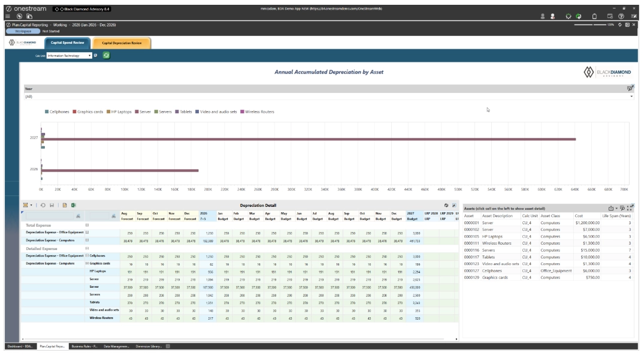Screen dimensions: 644x355
Task: Open the Calc Unit Information Technology dropdown
Action: coord(69,56)
